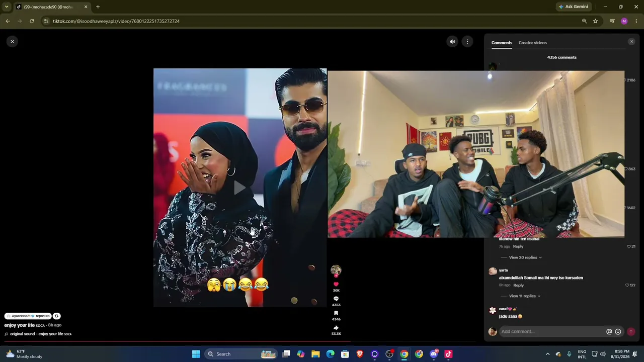Close the comments panel

[631, 42]
